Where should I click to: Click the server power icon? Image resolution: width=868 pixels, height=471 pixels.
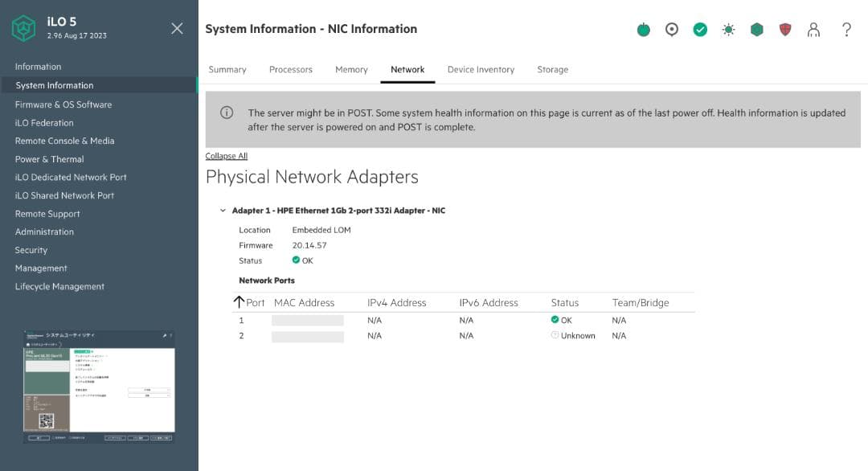(x=643, y=29)
